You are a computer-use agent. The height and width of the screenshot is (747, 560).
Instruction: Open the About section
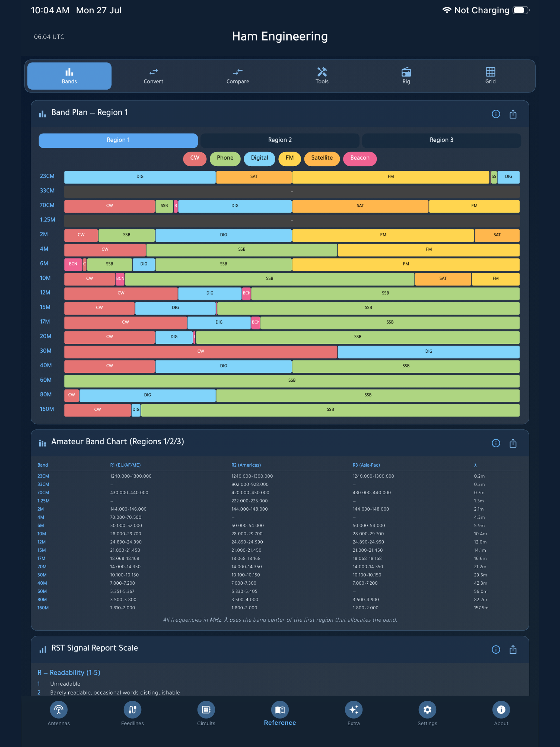[x=501, y=714]
